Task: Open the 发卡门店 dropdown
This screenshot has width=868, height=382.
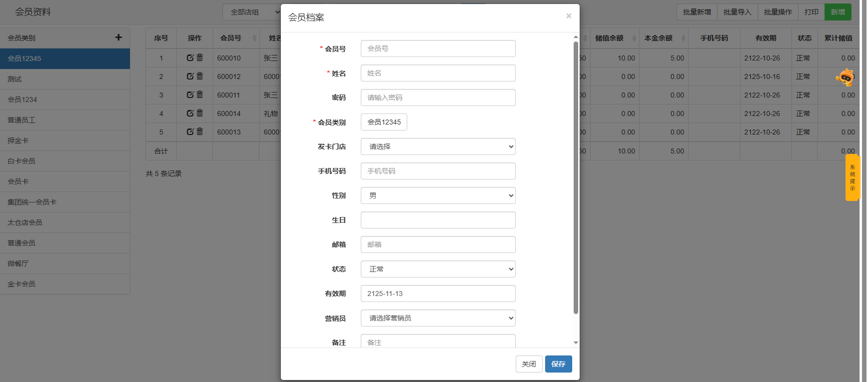Action: pos(438,146)
